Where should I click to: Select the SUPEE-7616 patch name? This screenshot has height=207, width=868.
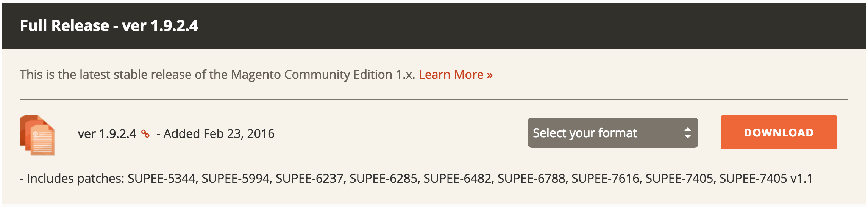point(606,179)
